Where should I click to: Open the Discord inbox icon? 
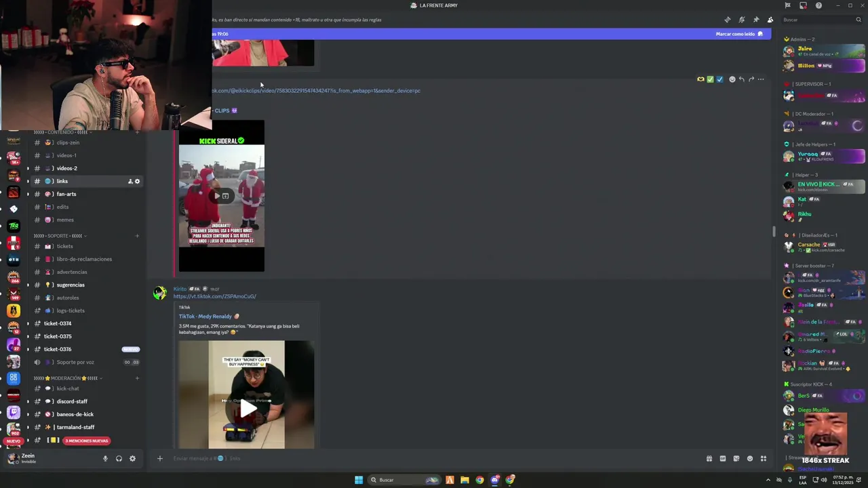(x=803, y=5)
